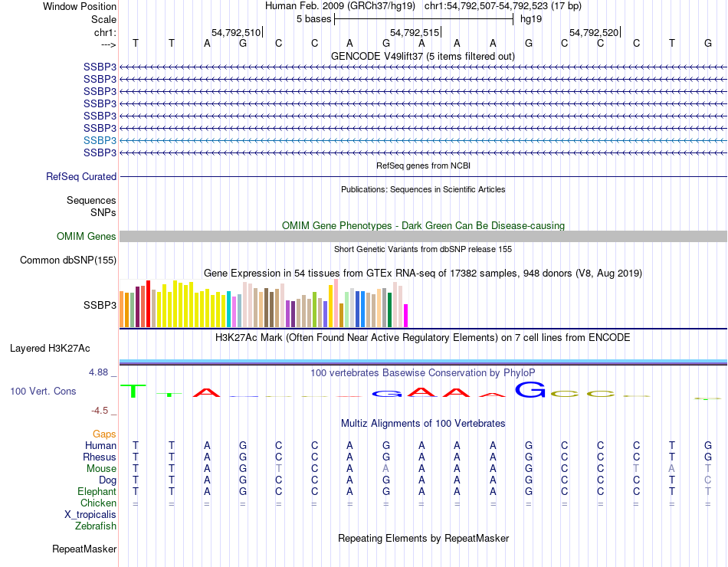Click the Scale track label

tap(103, 19)
